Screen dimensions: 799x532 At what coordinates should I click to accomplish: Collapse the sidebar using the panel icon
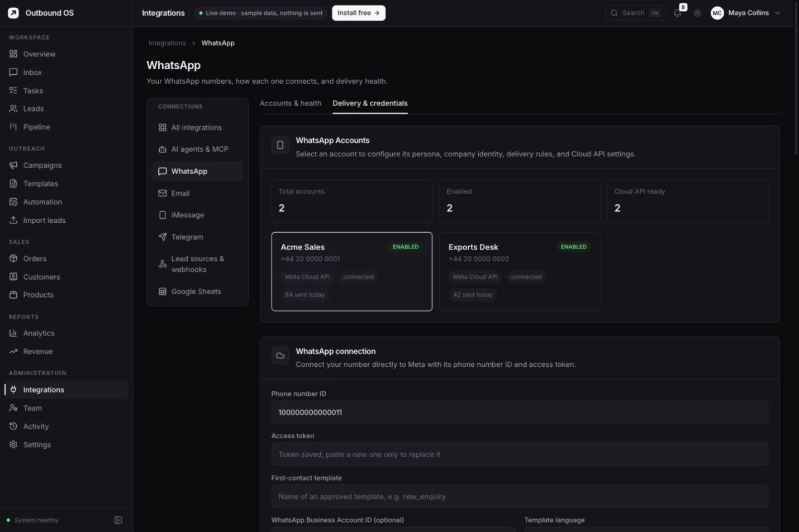coord(118,520)
